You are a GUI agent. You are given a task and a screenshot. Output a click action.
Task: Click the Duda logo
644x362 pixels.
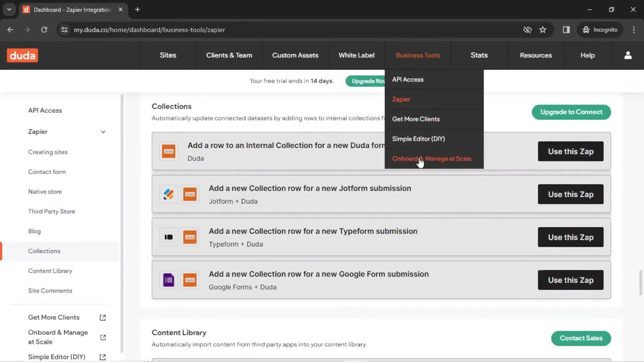[x=22, y=55]
